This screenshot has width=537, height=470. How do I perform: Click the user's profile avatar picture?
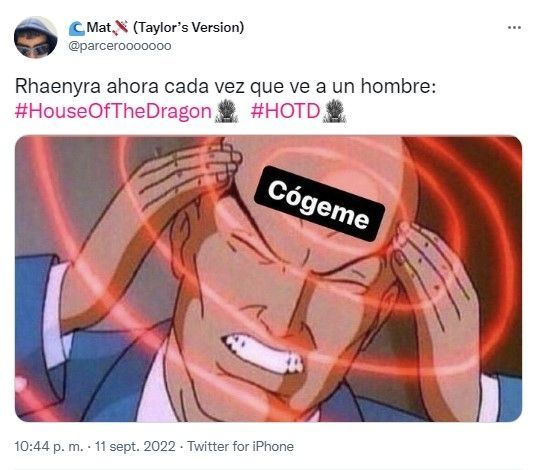click(x=35, y=37)
